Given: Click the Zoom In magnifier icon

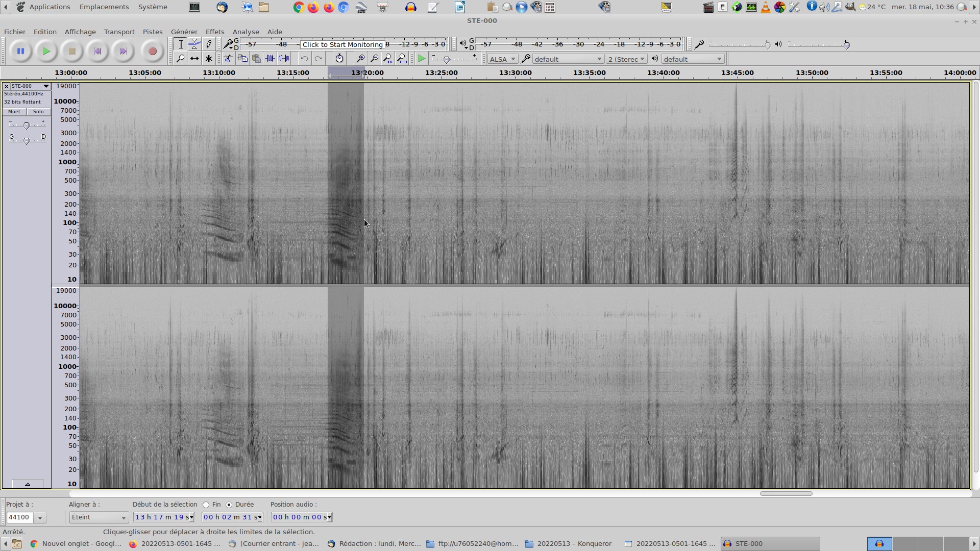Looking at the screenshot, I should pos(360,59).
